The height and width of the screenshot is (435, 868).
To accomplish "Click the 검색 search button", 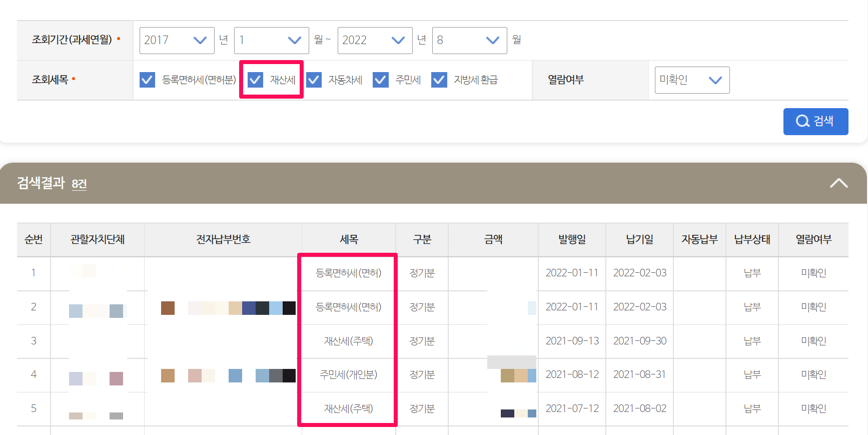I will click(x=815, y=122).
